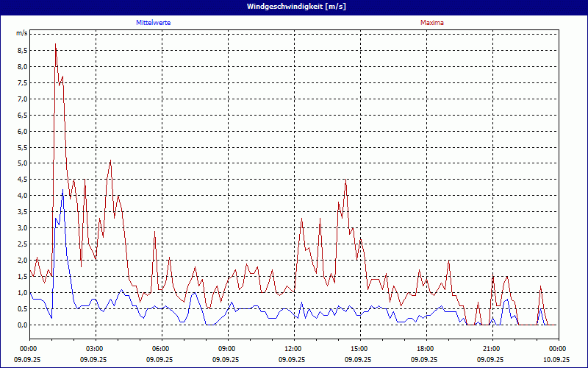Click the red Maxima peak after 14:00
The width and height of the screenshot is (588, 368).
[345, 180]
